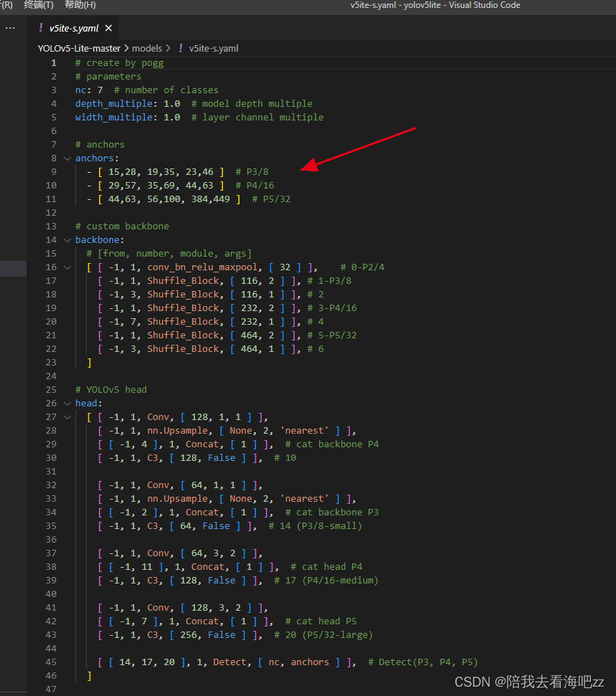This screenshot has height=696, width=616.
Task: Click the nc key on line 3
Action: coord(80,90)
